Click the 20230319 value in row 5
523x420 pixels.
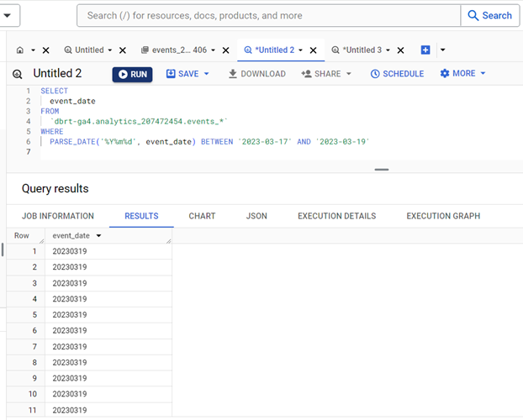click(x=70, y=315)
